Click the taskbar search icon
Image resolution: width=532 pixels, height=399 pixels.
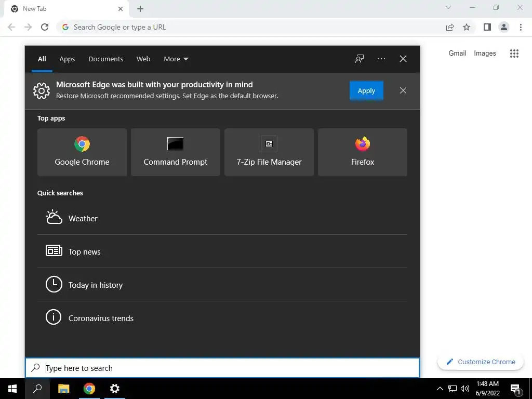tap(37, 389)
